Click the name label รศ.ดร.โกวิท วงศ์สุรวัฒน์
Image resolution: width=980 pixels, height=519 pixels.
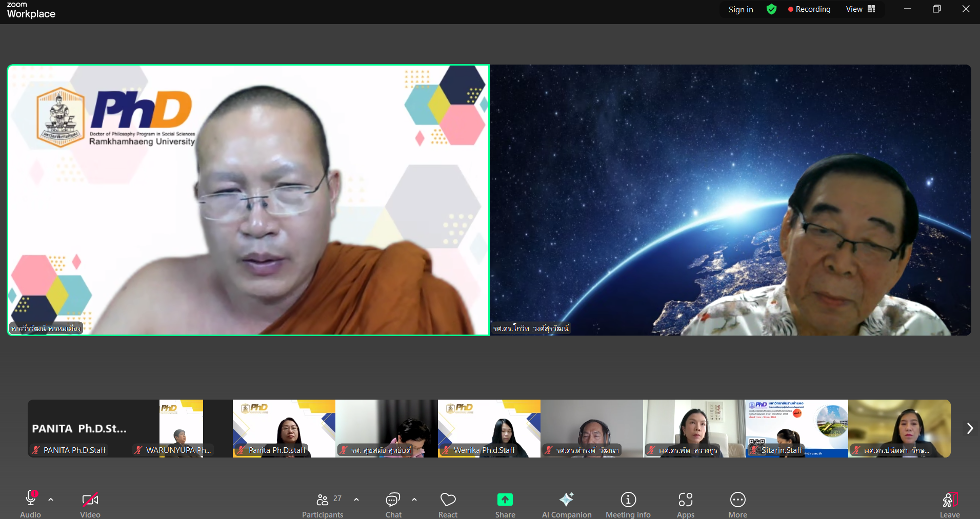(531, 328)
